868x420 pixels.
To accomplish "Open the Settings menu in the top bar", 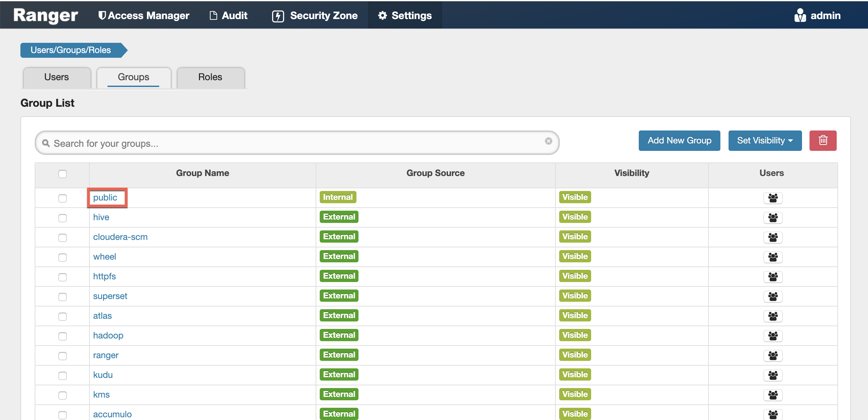I will click(405, 15).
